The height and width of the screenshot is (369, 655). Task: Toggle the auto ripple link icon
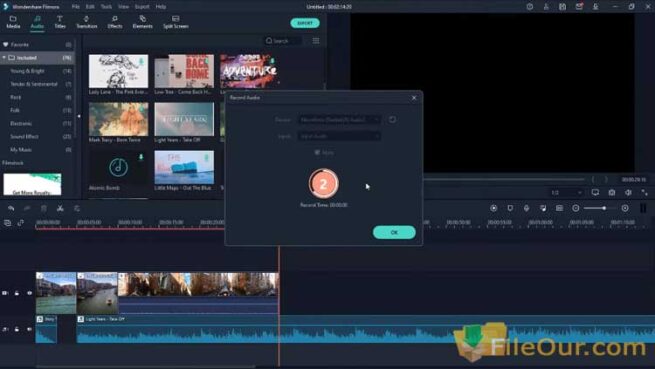point(20,223)
